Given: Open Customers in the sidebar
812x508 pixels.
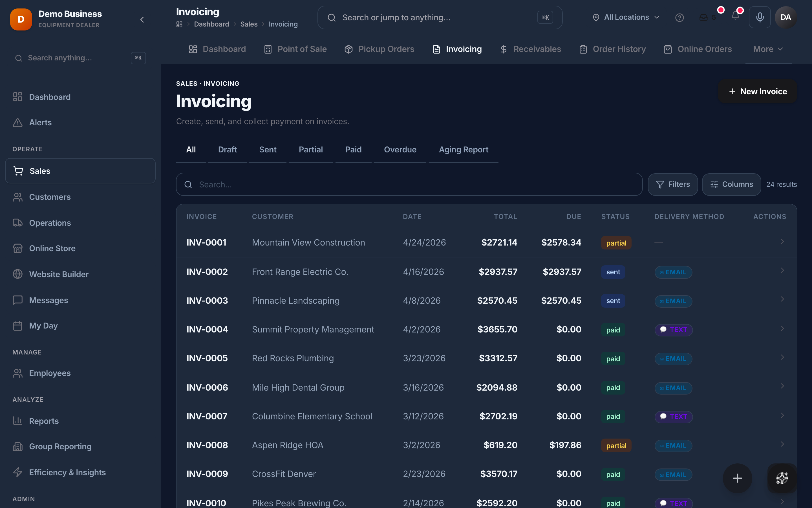Looking at the screenshot, I should click(80, 197).
